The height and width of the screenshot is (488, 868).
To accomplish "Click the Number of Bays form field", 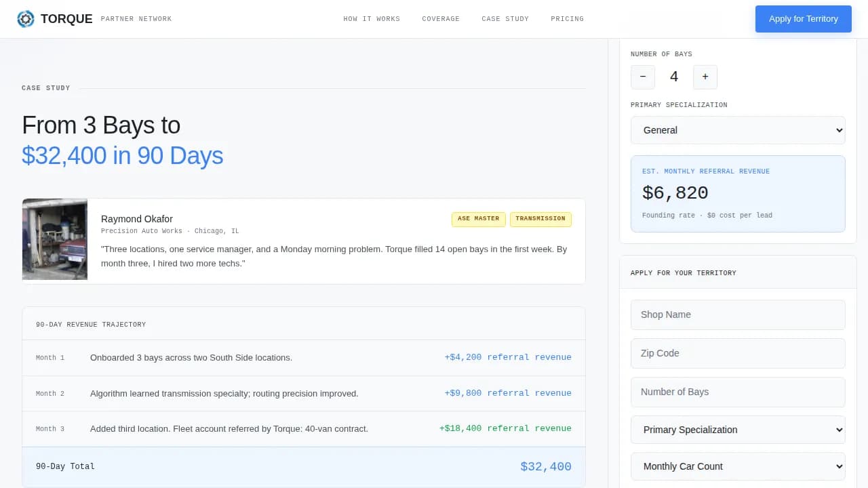I will [738, 392].
